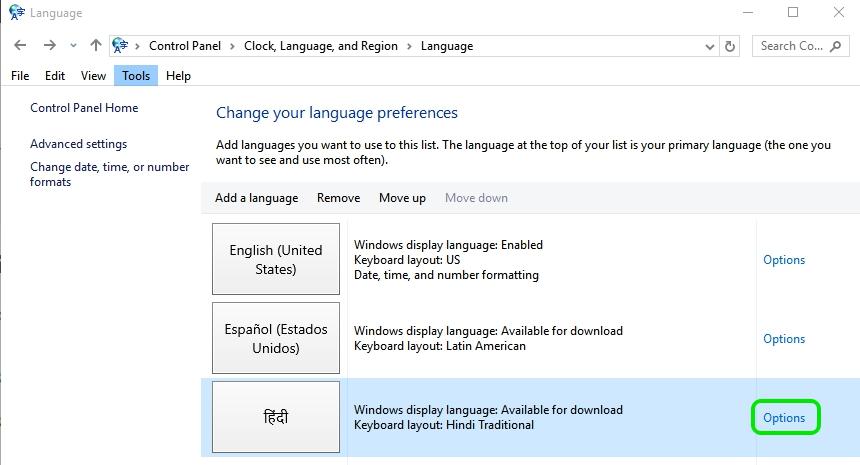Viewport: 860px width, 465px height.
Task: Click the address bar Control Panel icon
Action: [x=120, y=46]
